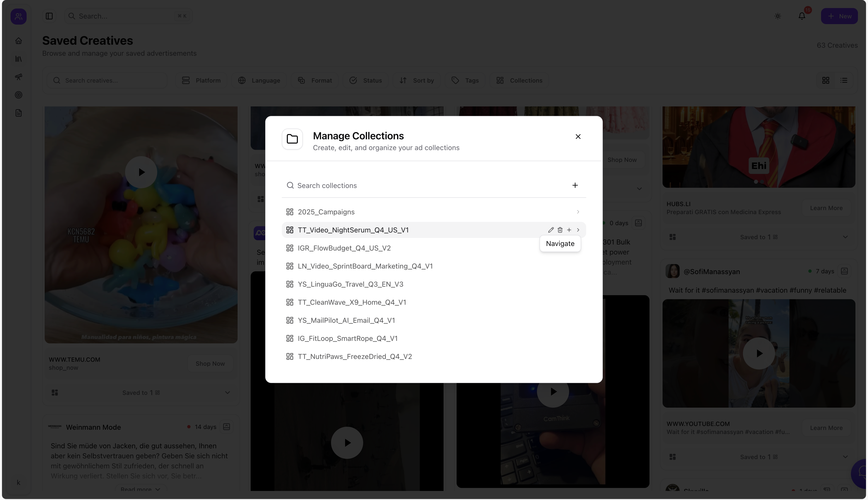Viewport: 868px width, 500px height.
Task: Select IGR_FlowBudget_Q4_US_V2 collection
Action: [344, 248]
